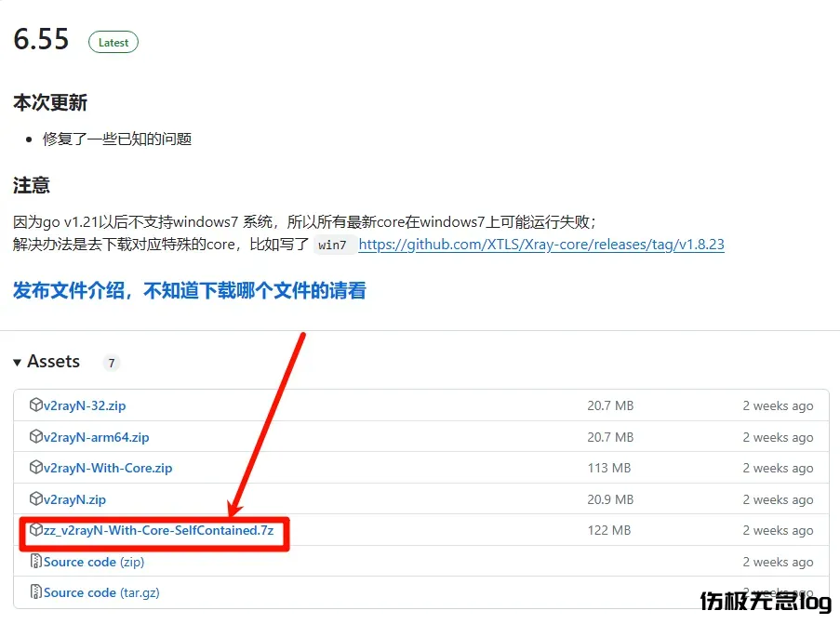Click the package icon beside zz_v2rayN-With-Core-SelfContained.7z
The image size is (840, 624).
(x=36, y=530)
